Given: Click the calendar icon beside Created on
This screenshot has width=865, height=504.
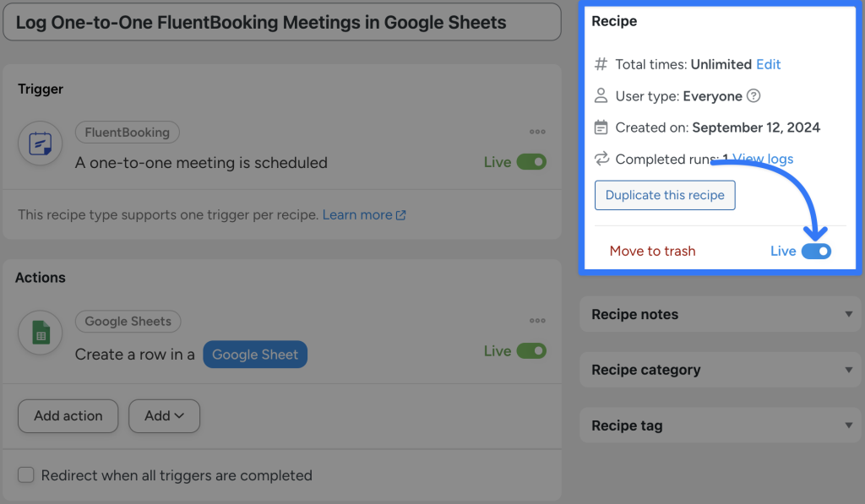Looking at the screenshot, I should coord(601,127).
